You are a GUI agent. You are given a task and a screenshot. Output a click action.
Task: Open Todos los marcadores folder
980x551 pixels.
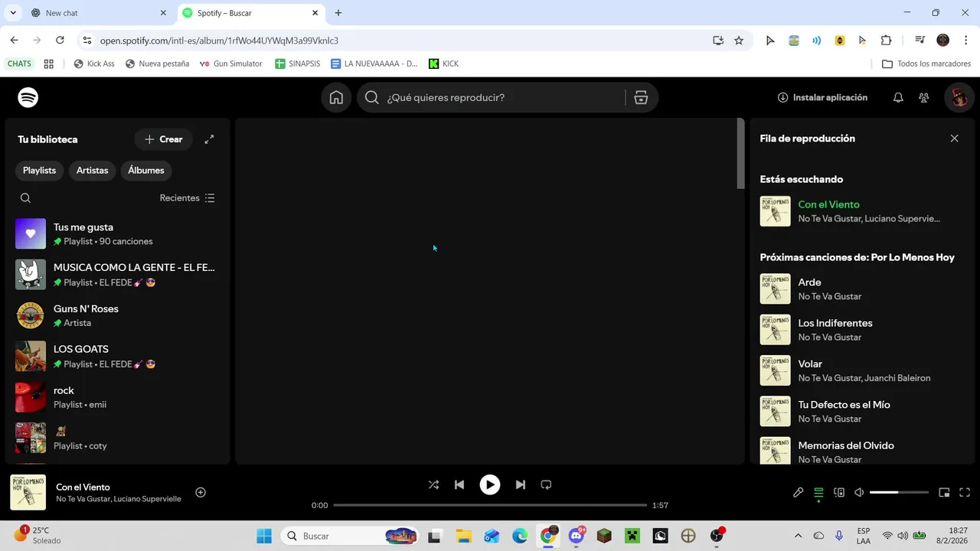click(926, 64)
